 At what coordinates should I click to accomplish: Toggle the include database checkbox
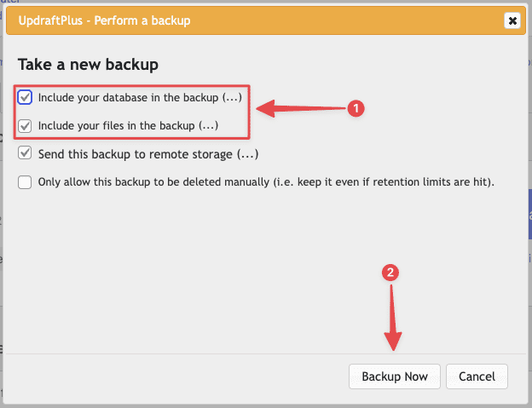[25, 98]
